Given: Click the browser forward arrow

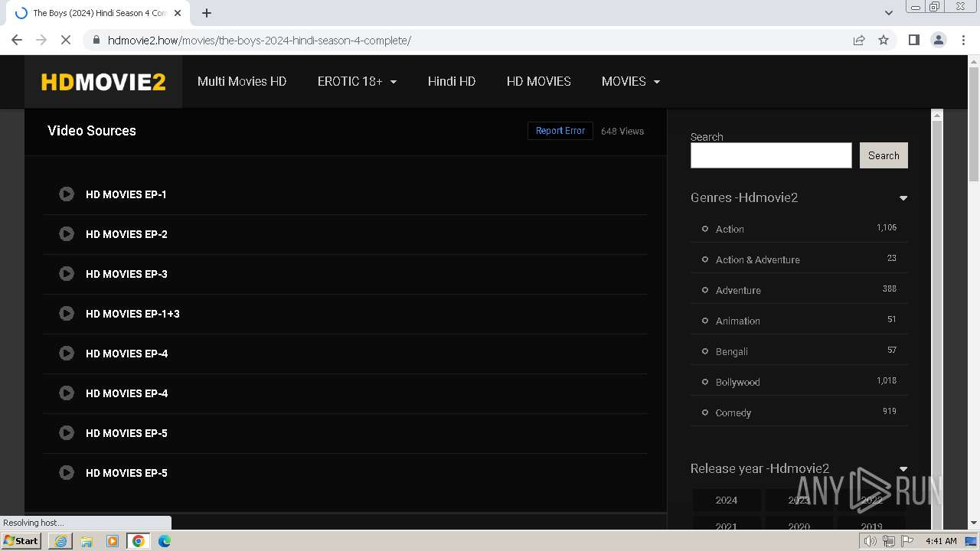Looking at the screenshot, I should click(x=41, y=40).
